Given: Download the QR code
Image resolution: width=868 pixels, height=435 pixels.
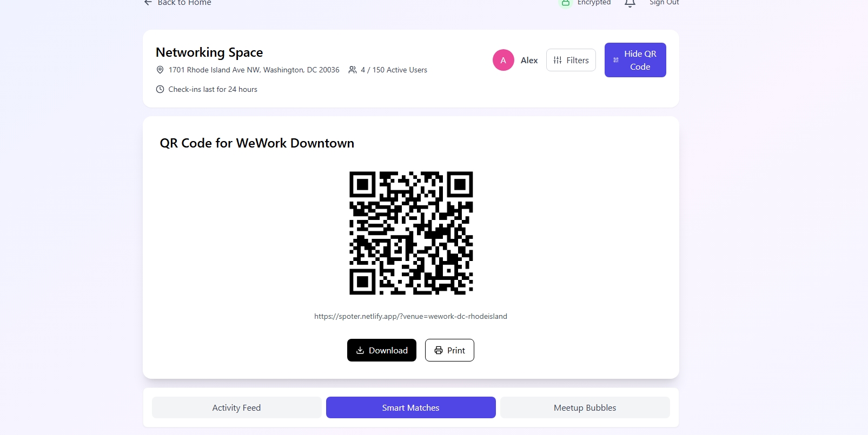Looking at the screenshot, I should (x=382, y=350).
